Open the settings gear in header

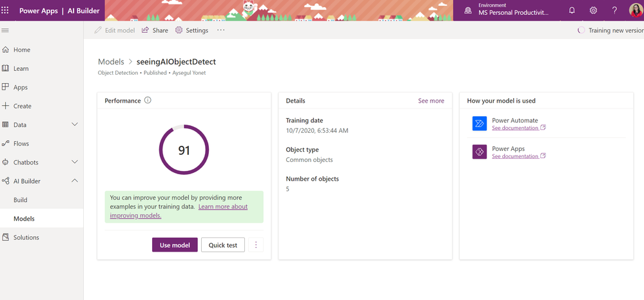(593, 11)
